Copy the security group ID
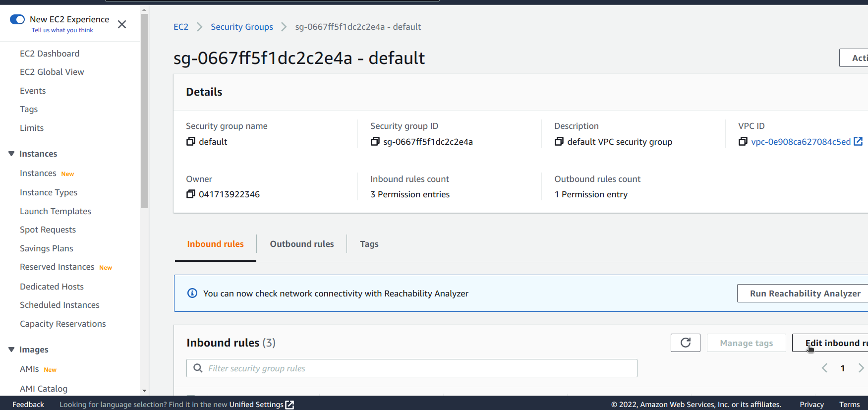 tap(375, 142)
